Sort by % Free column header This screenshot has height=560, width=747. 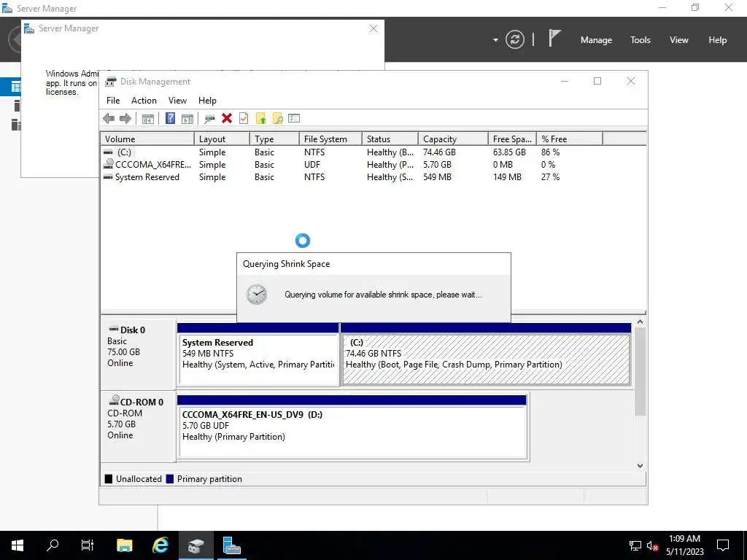(570, 139)
